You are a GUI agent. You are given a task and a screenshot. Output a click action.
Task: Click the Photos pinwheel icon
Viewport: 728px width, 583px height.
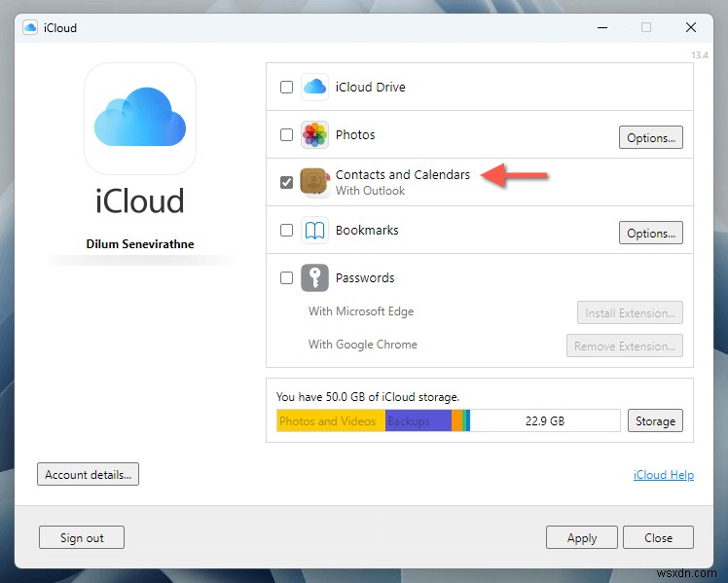pos(314,134)
